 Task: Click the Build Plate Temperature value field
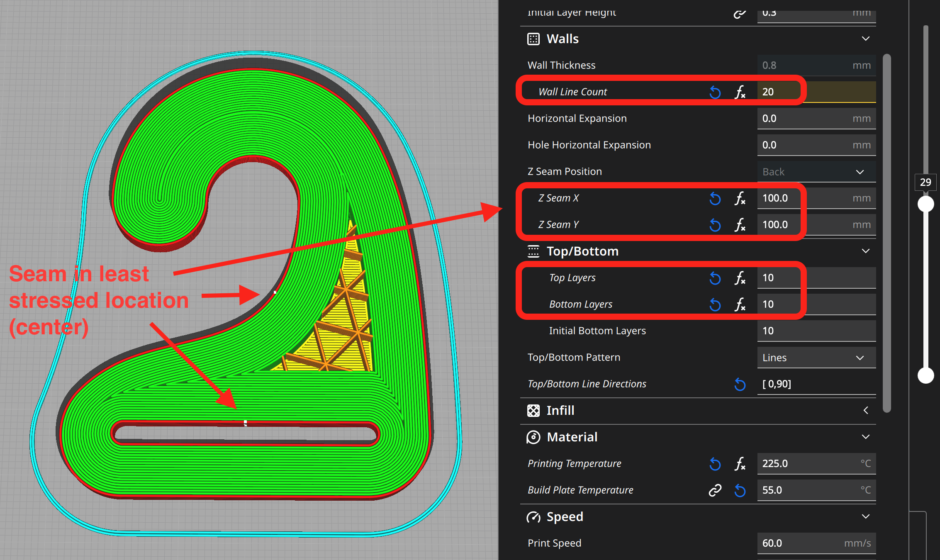[816, 490]
